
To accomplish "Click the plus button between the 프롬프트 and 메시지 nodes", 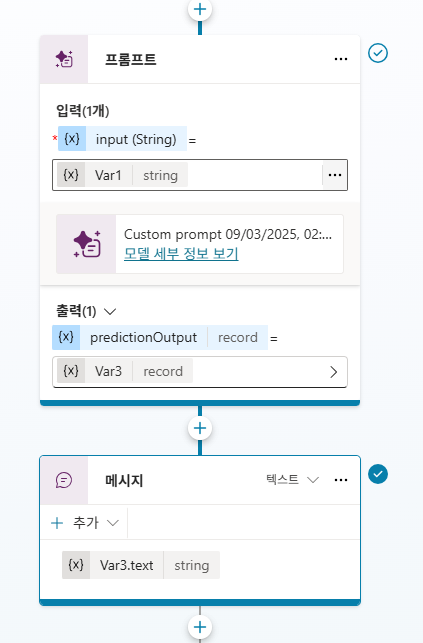I will [x=200, y=428].
